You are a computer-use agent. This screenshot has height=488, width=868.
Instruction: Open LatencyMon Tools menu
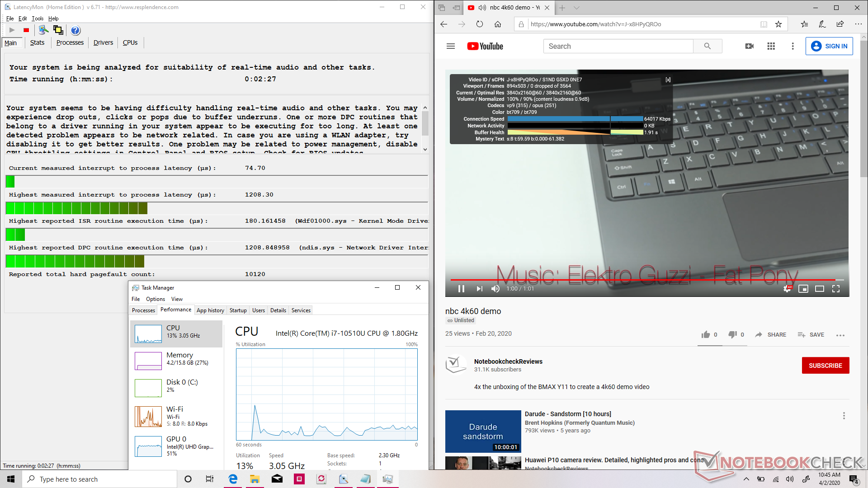[x=38, y=19]
